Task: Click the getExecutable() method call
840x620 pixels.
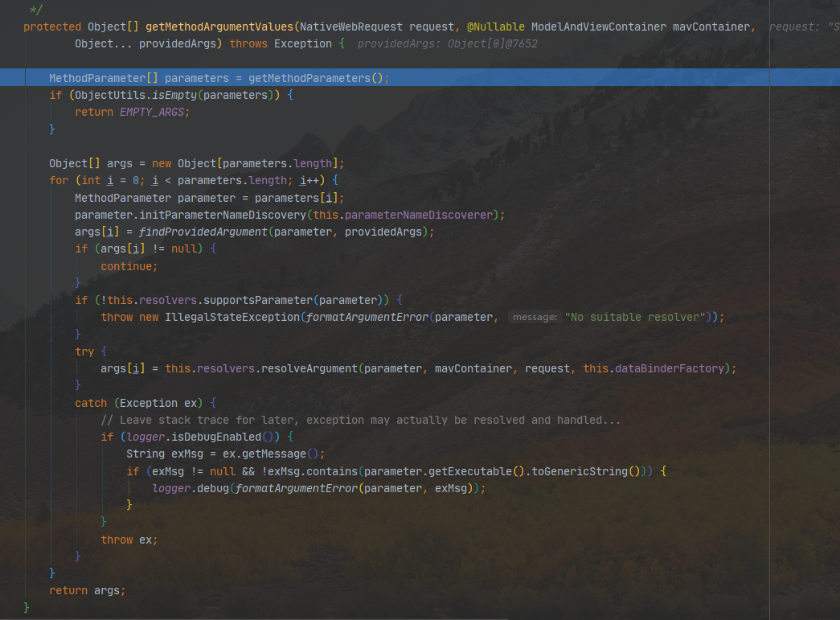Action: click(x=476, y=471)
